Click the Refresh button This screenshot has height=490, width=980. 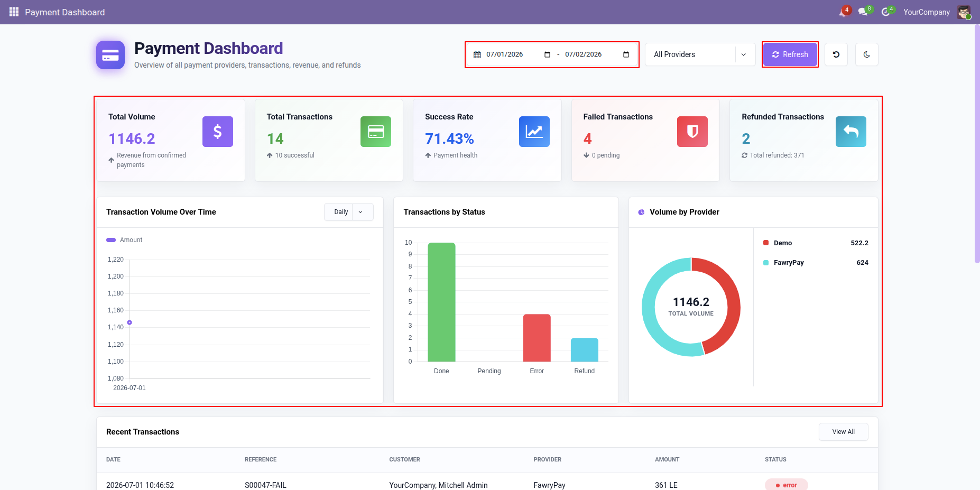790,54
